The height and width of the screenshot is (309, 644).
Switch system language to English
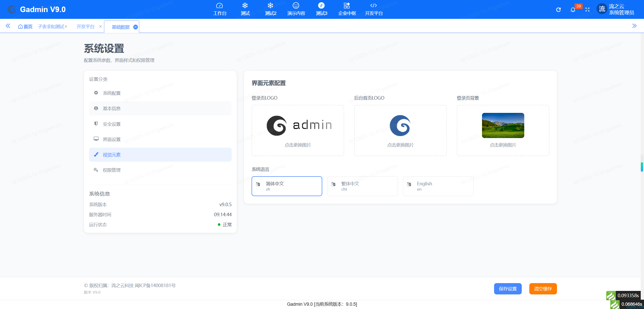coord(438,186)
